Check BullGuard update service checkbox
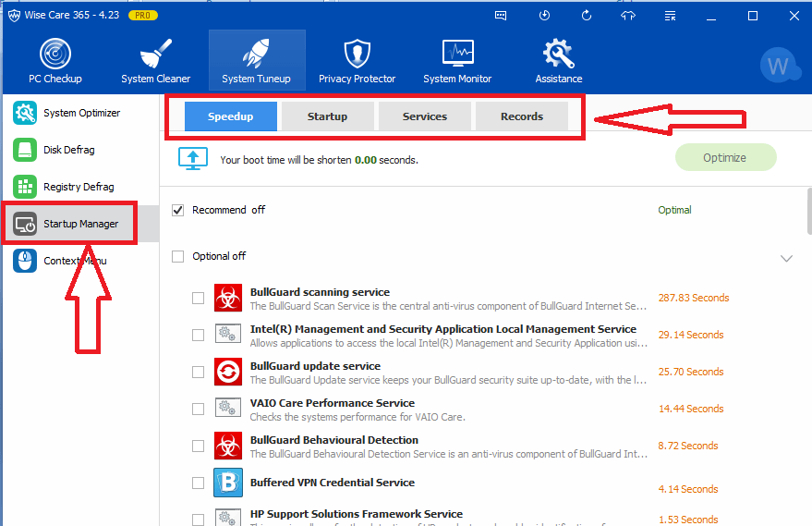This screenshot has width=812, height=526. tap(198, 373)
